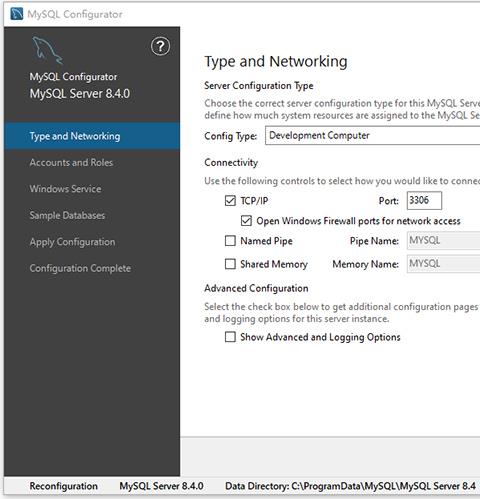Uncheck the TCP/IP checkbox
480x499 pixels.
(230, 201)
